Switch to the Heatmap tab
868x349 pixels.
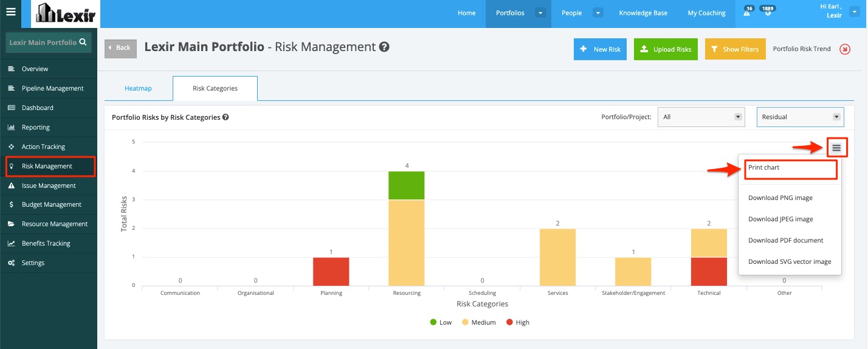[x=138, y=88]
